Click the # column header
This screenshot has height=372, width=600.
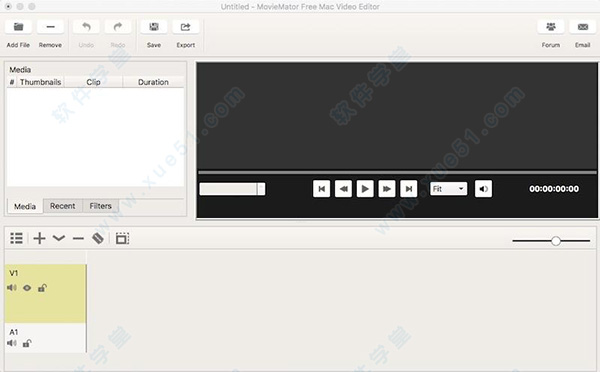coord(12,82)
